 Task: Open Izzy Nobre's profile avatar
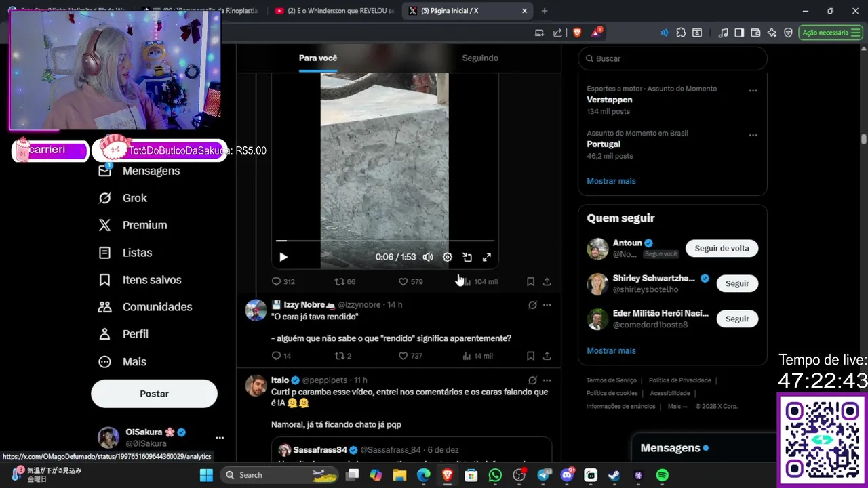point(256,310)
